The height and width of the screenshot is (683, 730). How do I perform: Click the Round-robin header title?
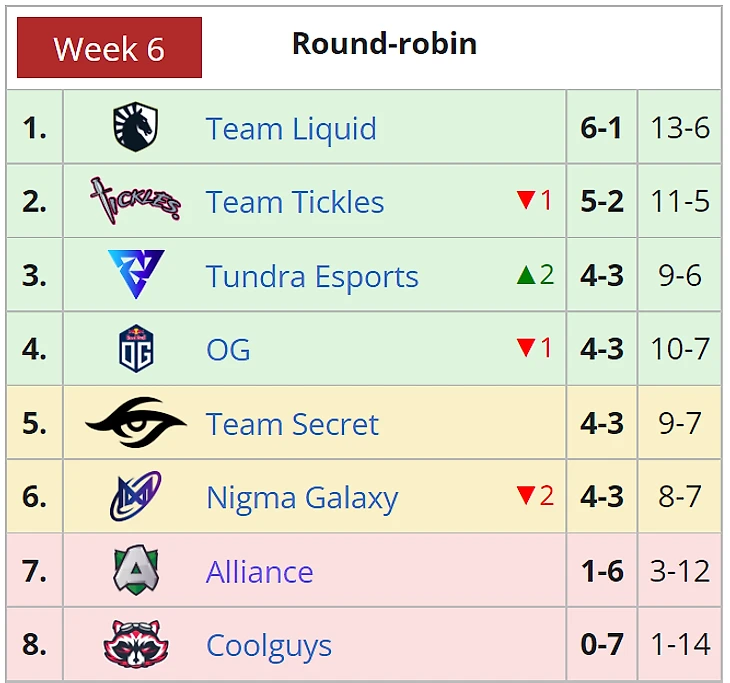(384, 44)
